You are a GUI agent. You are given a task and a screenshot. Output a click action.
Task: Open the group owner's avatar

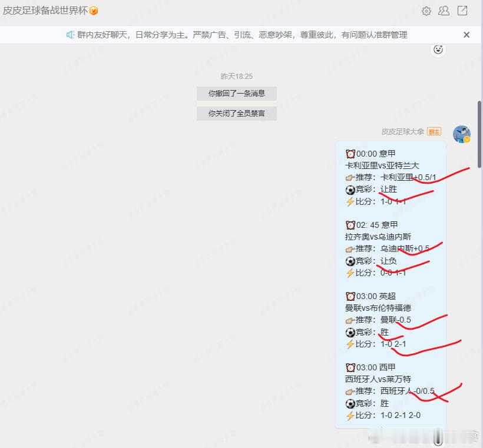461,135
